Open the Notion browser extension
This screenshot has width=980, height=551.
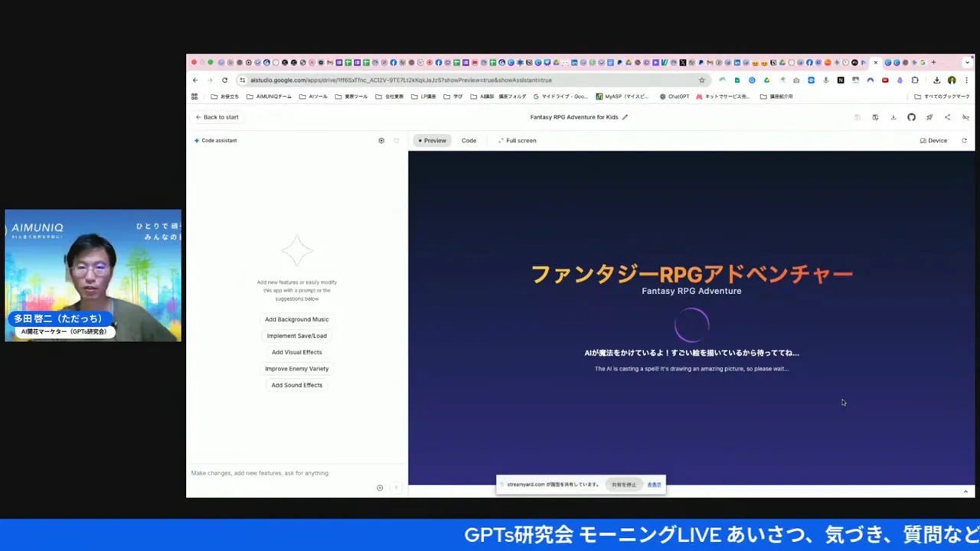(x=841, y=80)
